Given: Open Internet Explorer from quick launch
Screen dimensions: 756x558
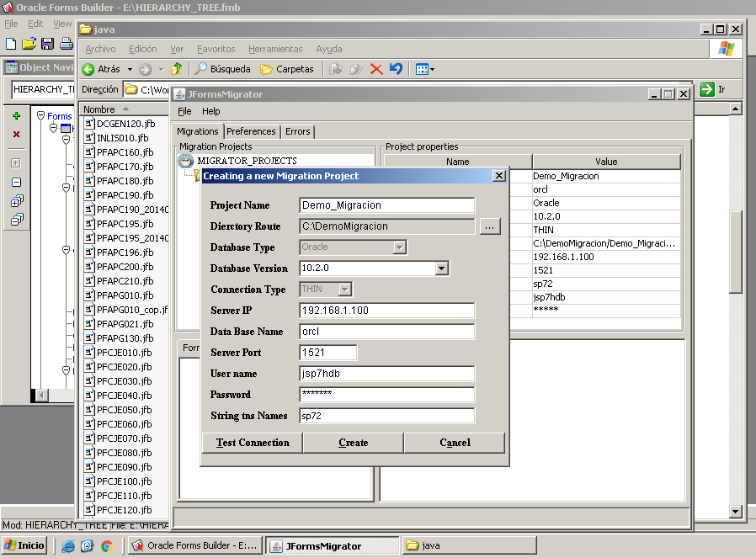Looking at the screenshot, I should 68,545.
